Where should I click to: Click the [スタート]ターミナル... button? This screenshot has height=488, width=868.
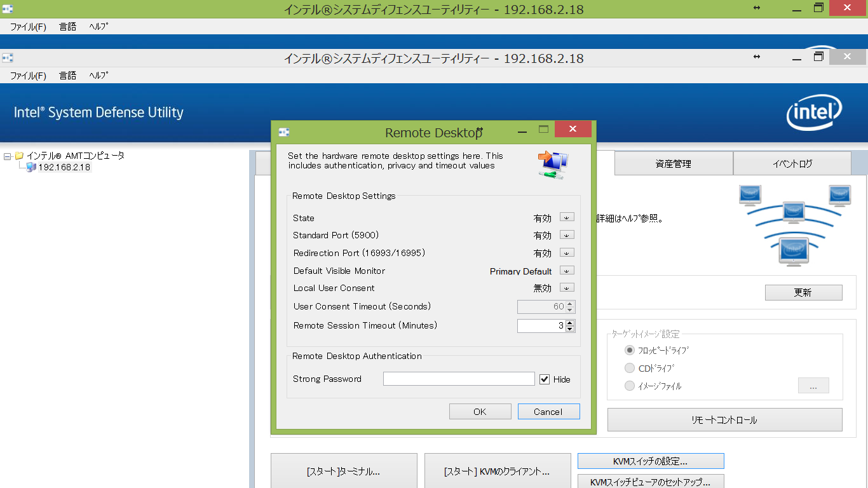click(344, 471)
